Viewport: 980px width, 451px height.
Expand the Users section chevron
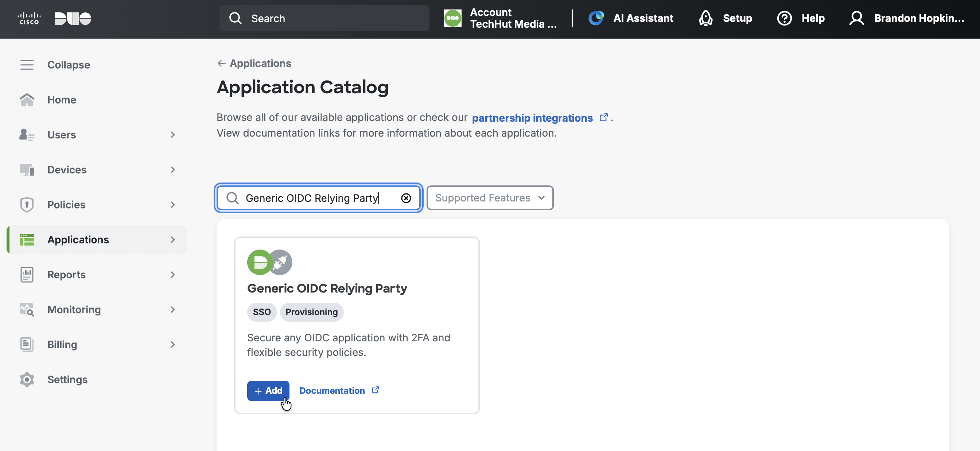[x=173, y=135]
